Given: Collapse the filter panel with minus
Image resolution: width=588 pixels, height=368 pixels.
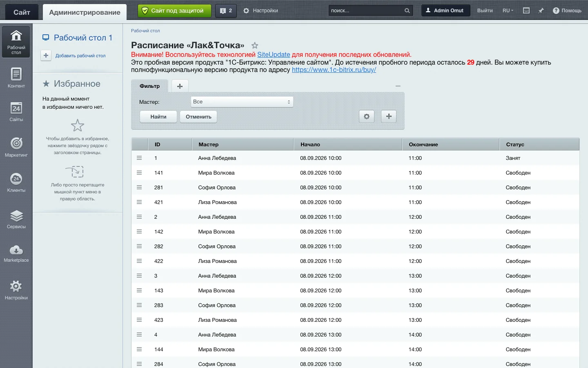Looking at the screenshot, I should 398,86.
